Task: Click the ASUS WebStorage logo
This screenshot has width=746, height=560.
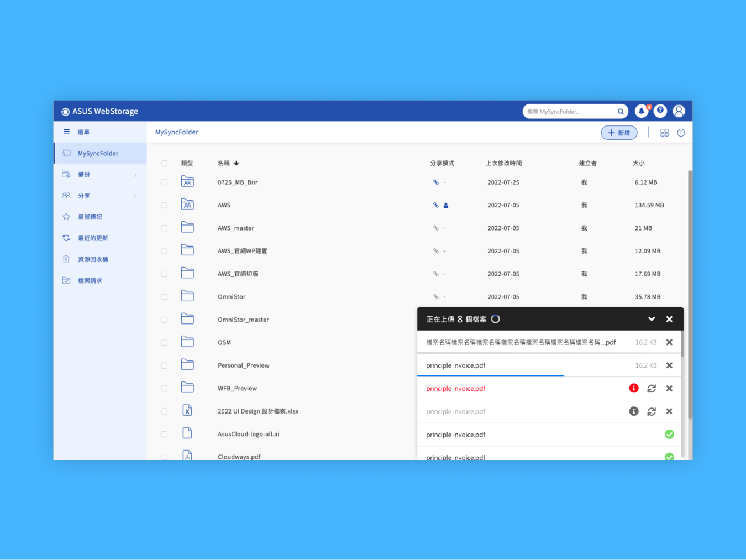Action: (x=99, y=111)
